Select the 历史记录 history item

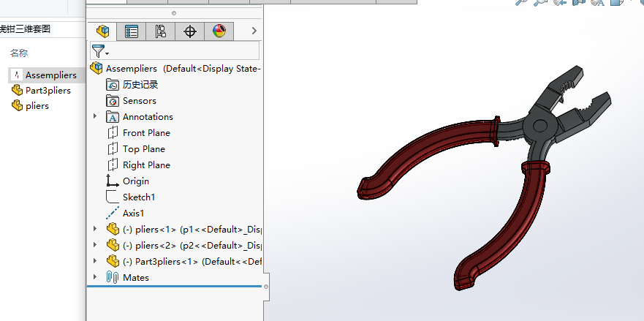coord(140,85)
